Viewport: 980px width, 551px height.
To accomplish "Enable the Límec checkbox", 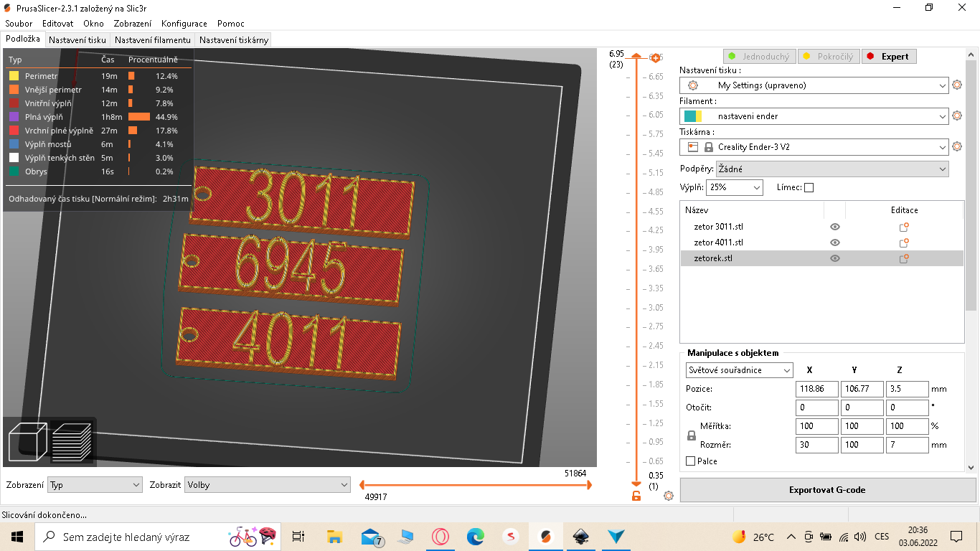I will coord(809,187).
